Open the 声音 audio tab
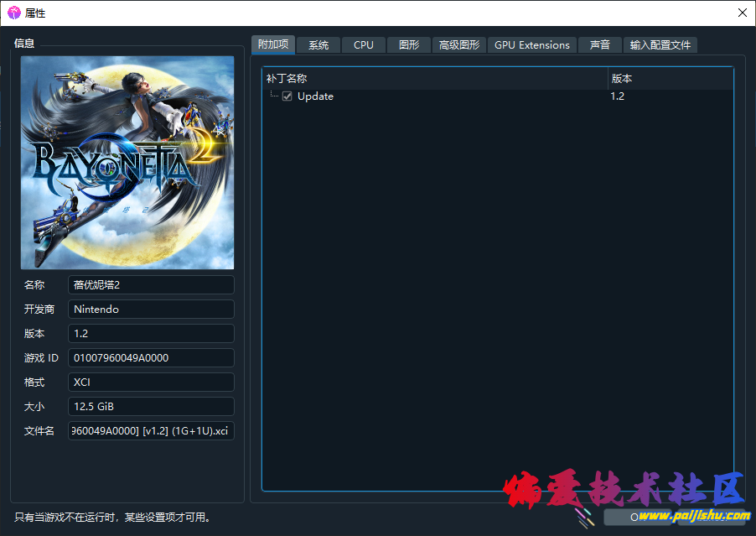 coord(600,45)
